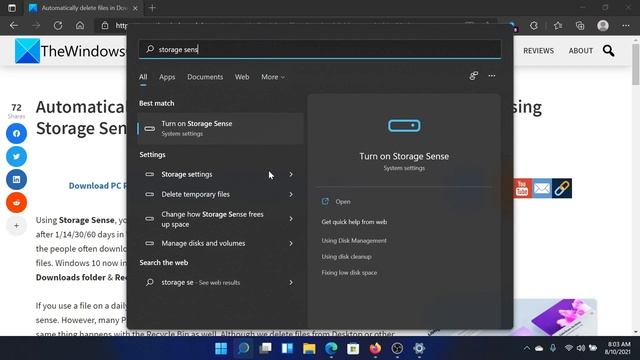Screen dimensions: 640x360
Task: Click TheWindowsClub site logo
Action: [x=70, y=51]
